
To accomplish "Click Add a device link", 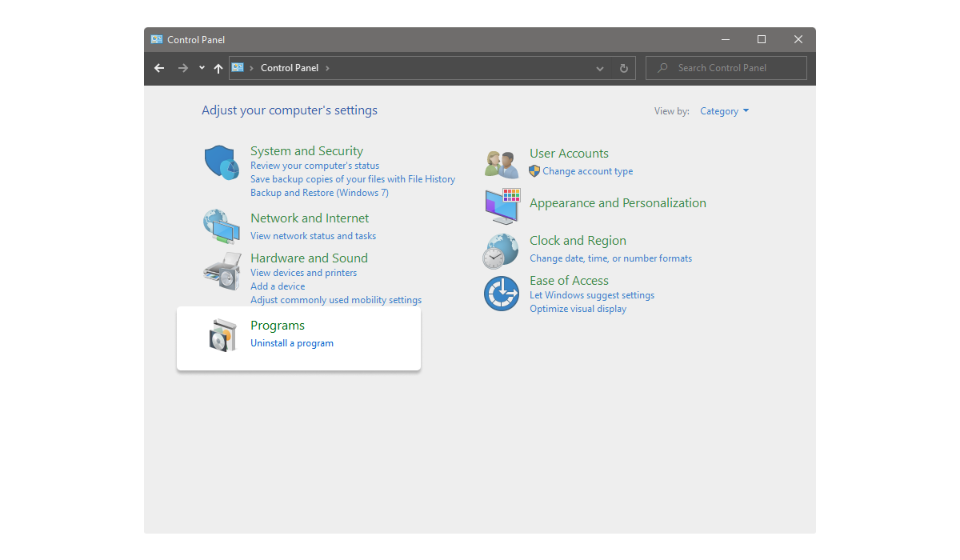I will click(278, 286).
